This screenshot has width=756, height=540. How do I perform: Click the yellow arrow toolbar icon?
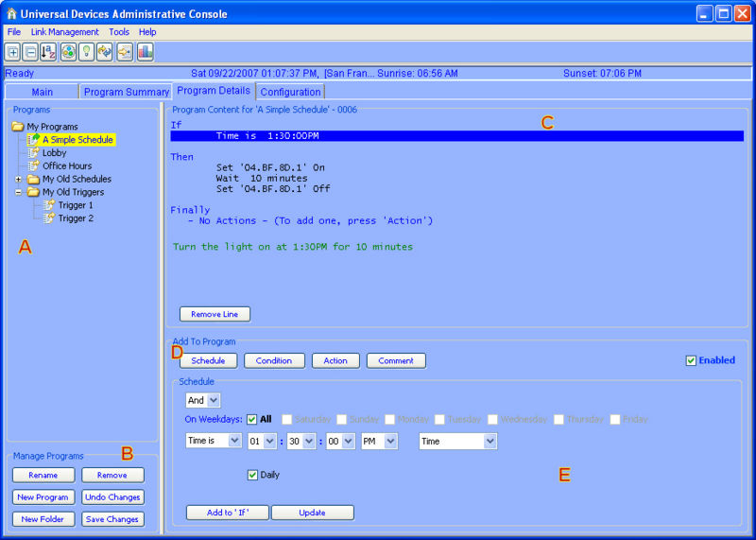pos(125,52)
